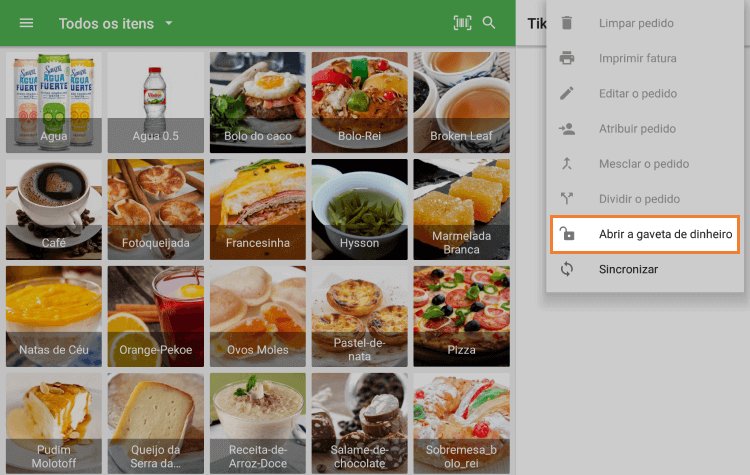Select 'Abrir a gaveta de dinheiro'

click(x=644, y=234)
